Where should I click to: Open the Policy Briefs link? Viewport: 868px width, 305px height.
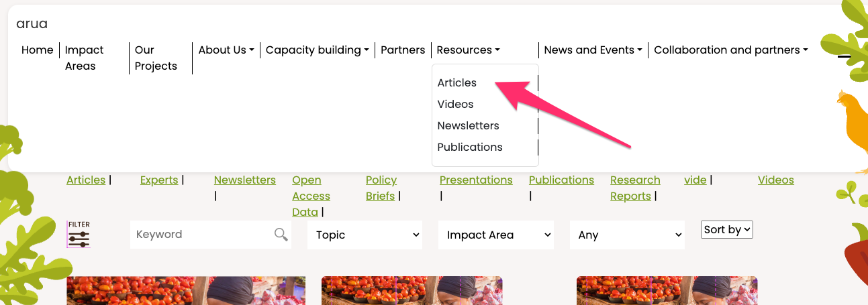point(381,188)
